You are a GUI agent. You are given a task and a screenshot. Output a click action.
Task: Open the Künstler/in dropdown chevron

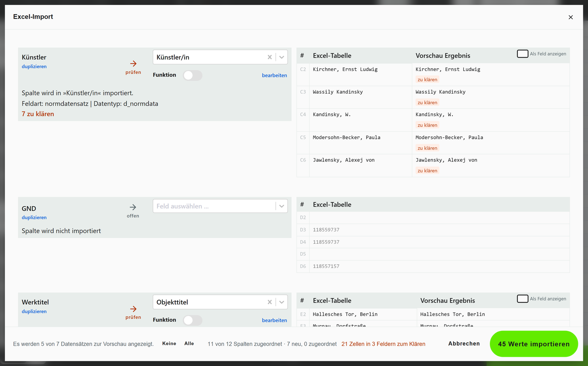click(281, 57)
